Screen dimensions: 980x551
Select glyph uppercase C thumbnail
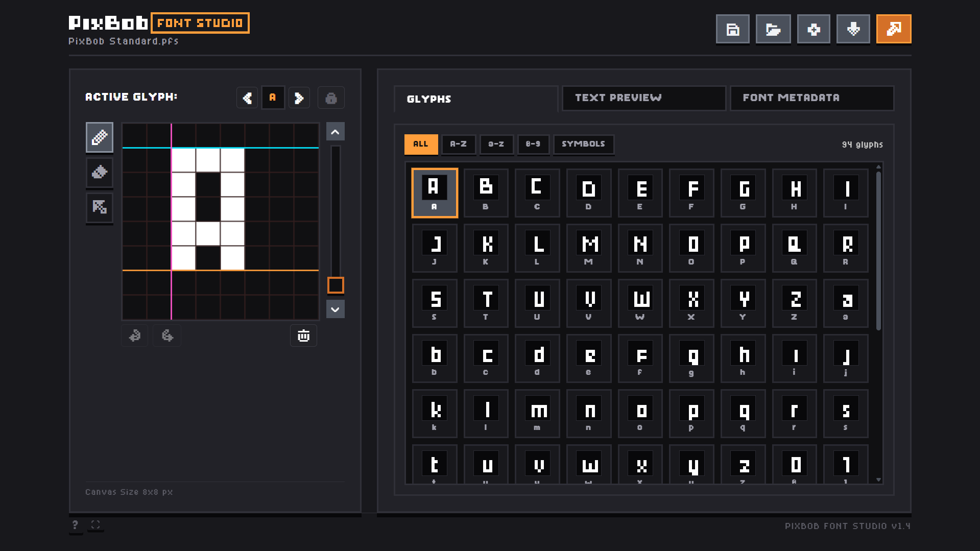click(x=537, y=193)
